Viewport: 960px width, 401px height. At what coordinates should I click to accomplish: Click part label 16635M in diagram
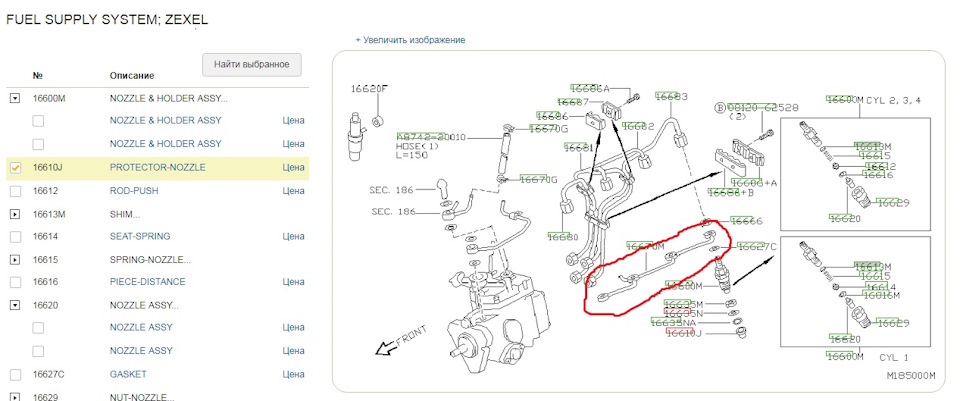click(x=683, y=304)
